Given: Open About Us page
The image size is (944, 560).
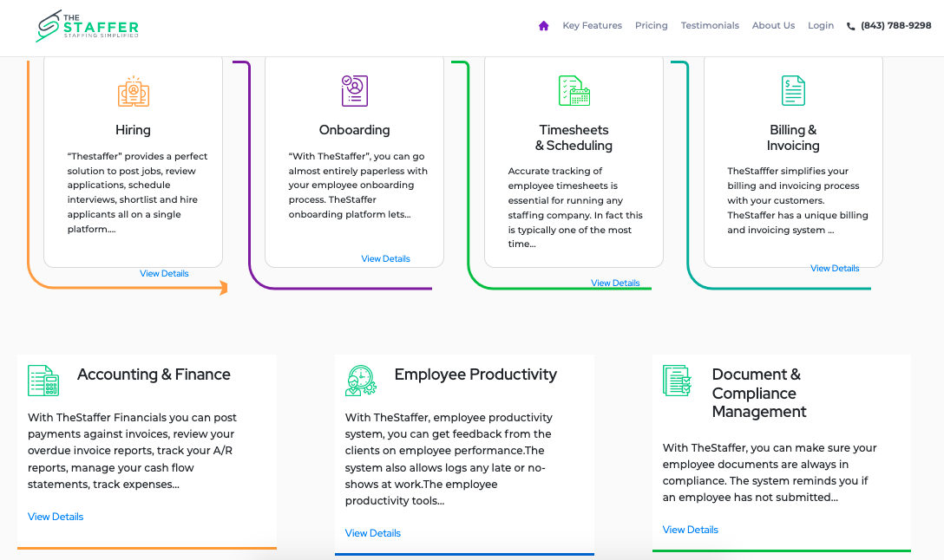Looking at the screenshot, I should coord(773,25).
